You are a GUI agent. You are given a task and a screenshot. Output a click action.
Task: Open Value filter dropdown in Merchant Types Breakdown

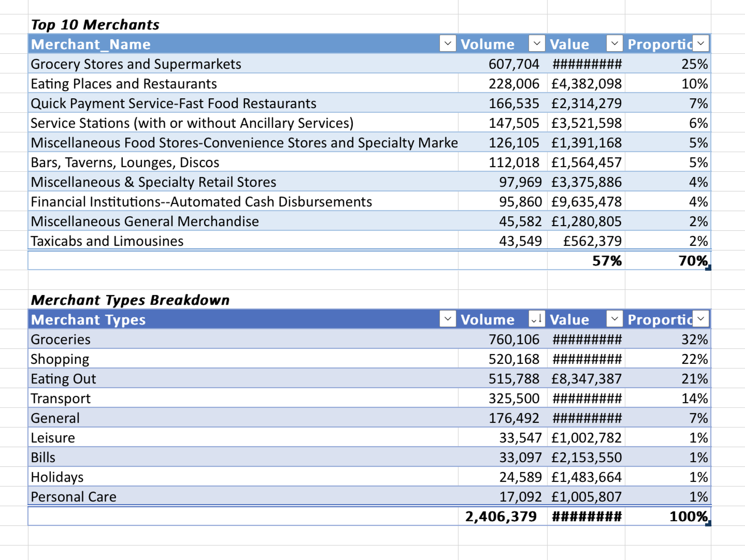(614, 319)
